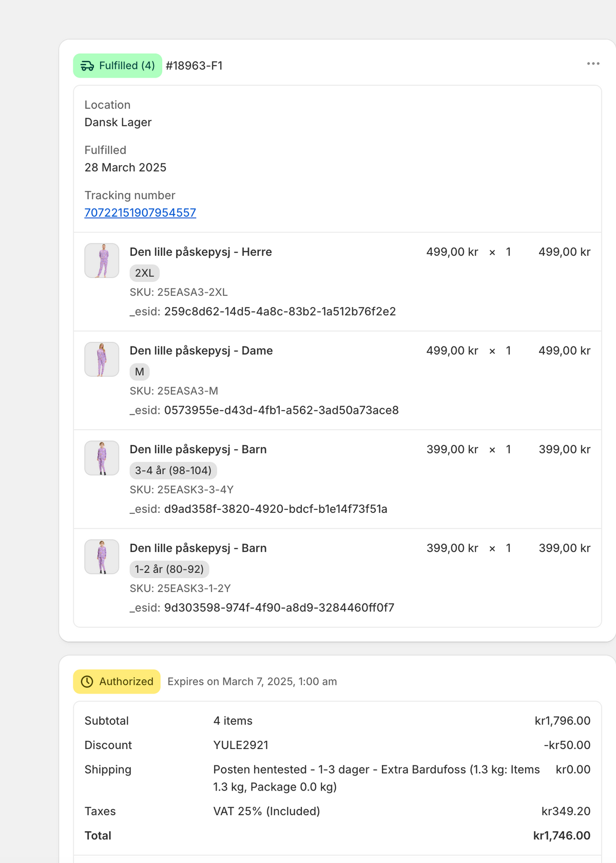Click the SKU 25EASA3-2XL text
This screenshot has height=863, width=616.
[179, 292]
